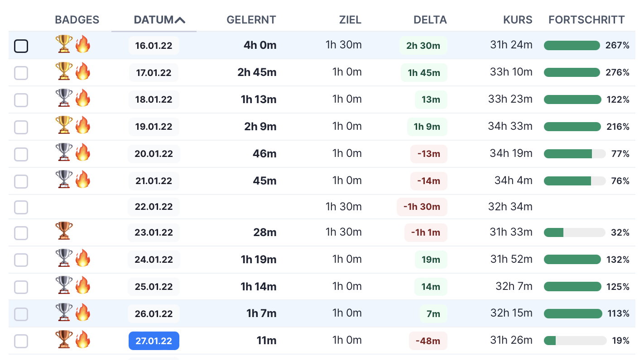
Task: Toggle sort arrow next to Datum header
Action: coord(180,20)
